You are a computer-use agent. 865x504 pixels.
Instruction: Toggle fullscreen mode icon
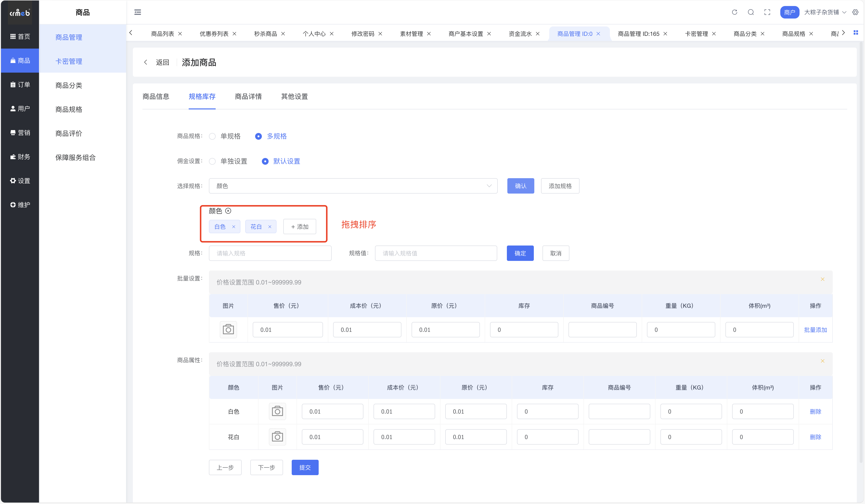(x=767, y=12)
